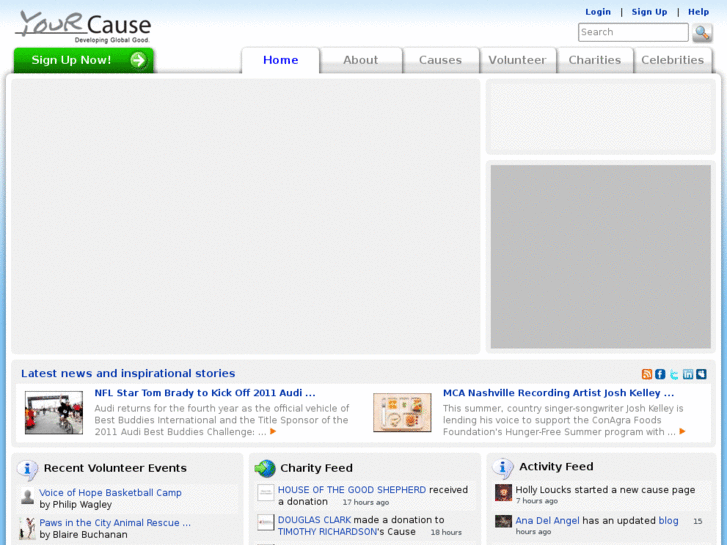The image size is (727, 545).
Task: Click the info icon beside Activity Feed
Action: (x=503, y=468)
